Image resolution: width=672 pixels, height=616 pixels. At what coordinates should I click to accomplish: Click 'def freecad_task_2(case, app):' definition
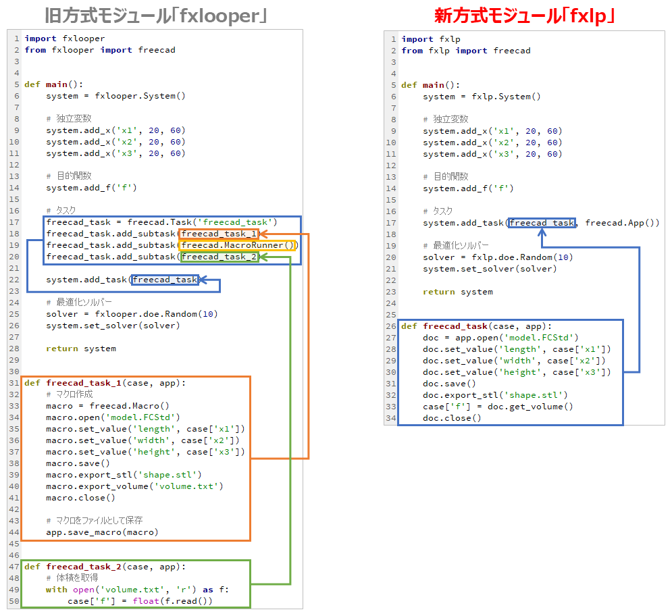click(105, 566)
